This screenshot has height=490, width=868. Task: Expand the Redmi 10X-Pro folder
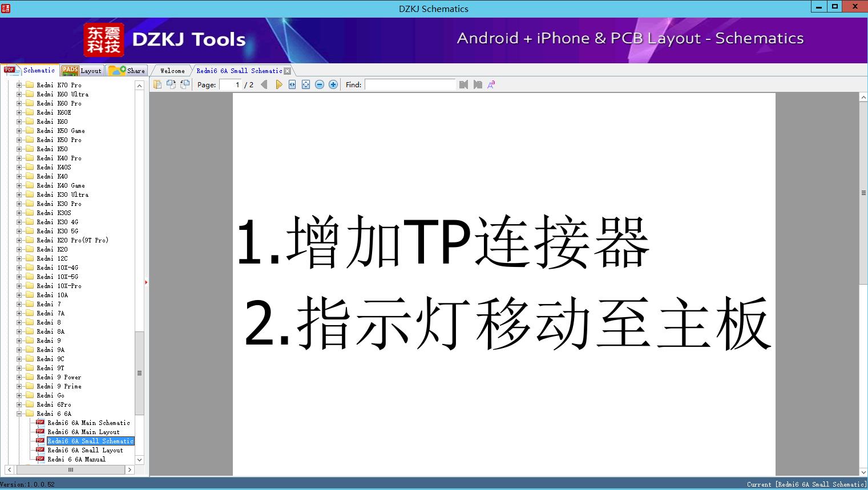point(19,286)
